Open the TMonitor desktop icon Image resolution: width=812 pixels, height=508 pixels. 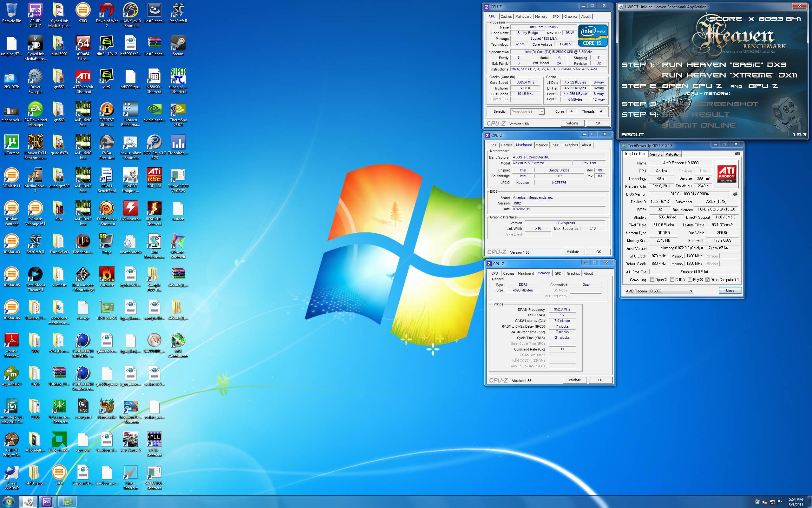pos(178,145)
